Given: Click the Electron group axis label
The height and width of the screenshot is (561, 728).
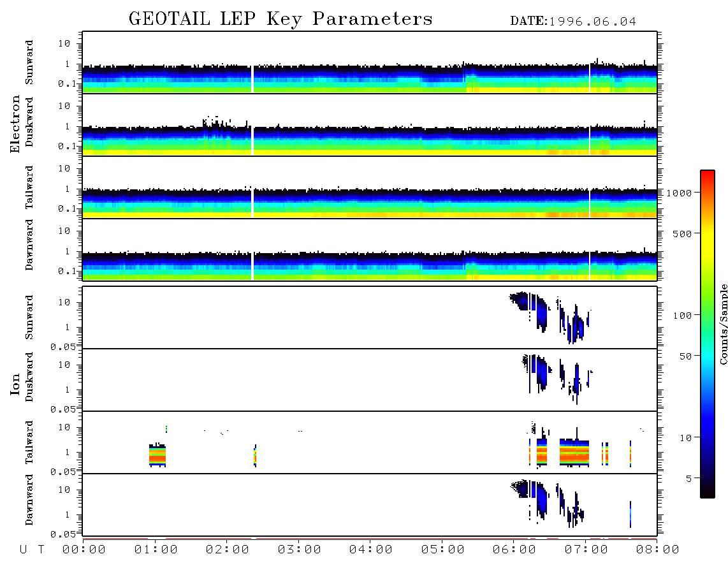Looking at the screenshot, I should click(x=15, y=124).
